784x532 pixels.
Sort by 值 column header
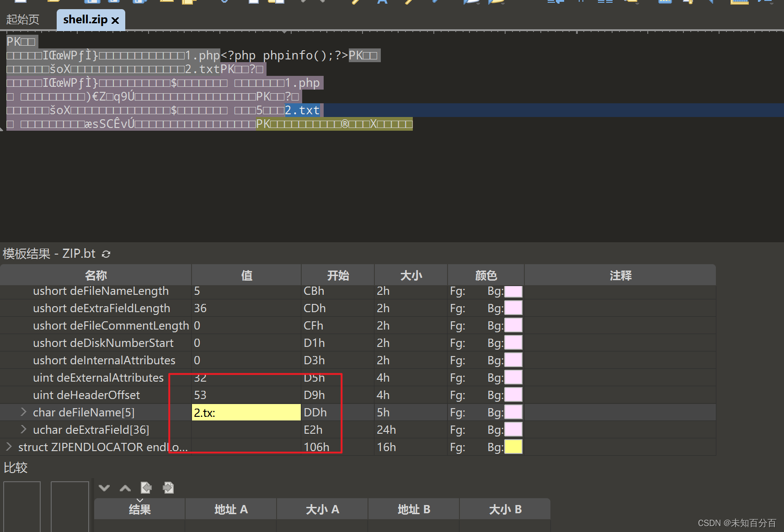click(246, 275)
